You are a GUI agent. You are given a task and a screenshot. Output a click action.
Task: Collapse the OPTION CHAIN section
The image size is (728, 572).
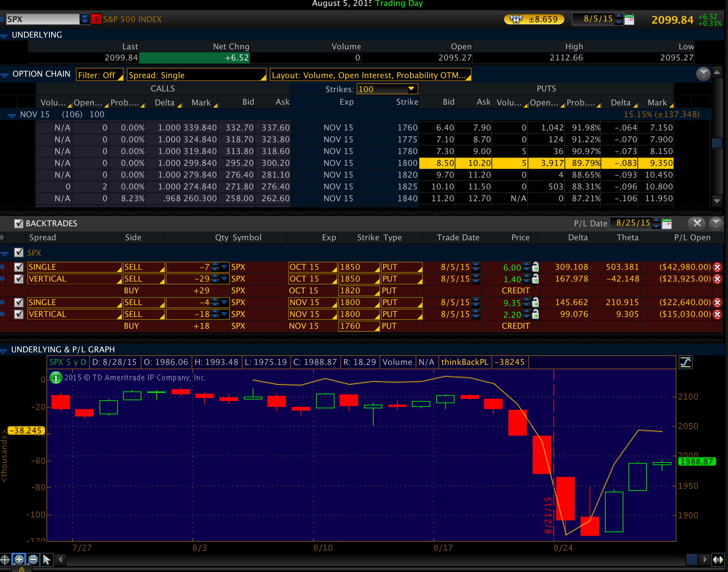(4, 75)
